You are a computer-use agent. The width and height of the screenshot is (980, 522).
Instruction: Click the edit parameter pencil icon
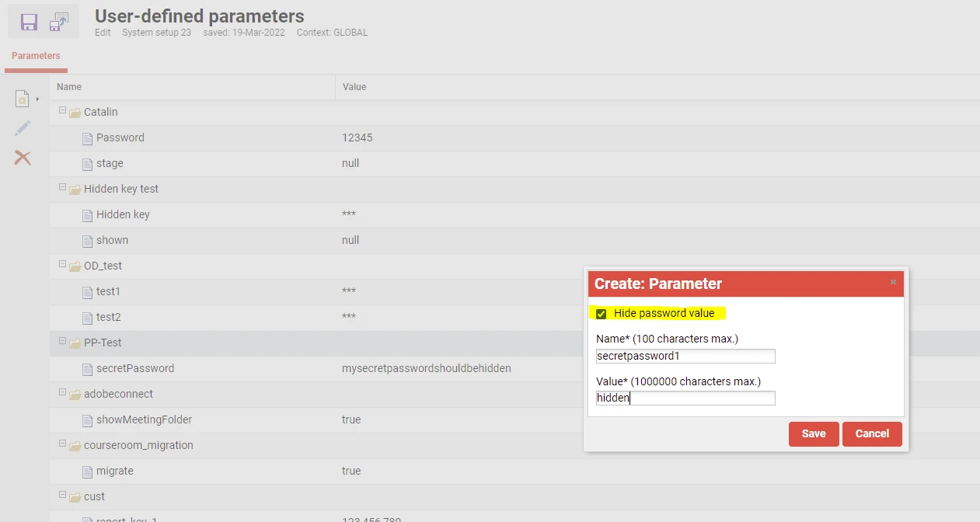23,127
